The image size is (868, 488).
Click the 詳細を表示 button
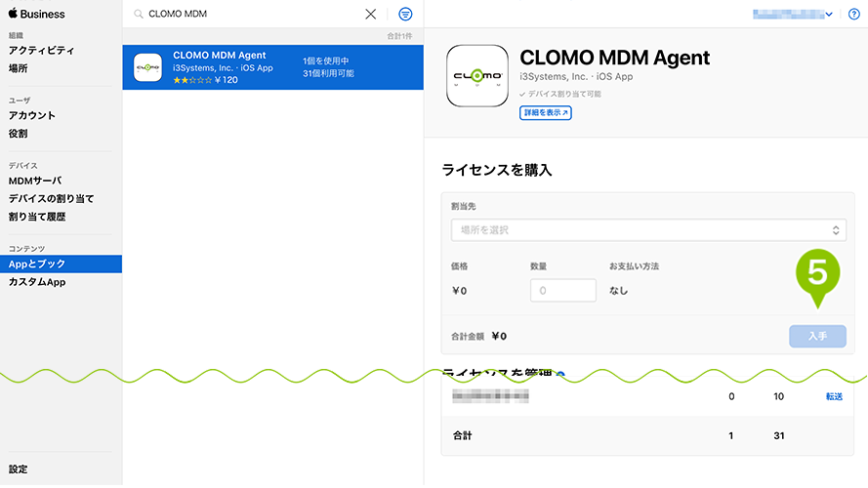(545, 113)
